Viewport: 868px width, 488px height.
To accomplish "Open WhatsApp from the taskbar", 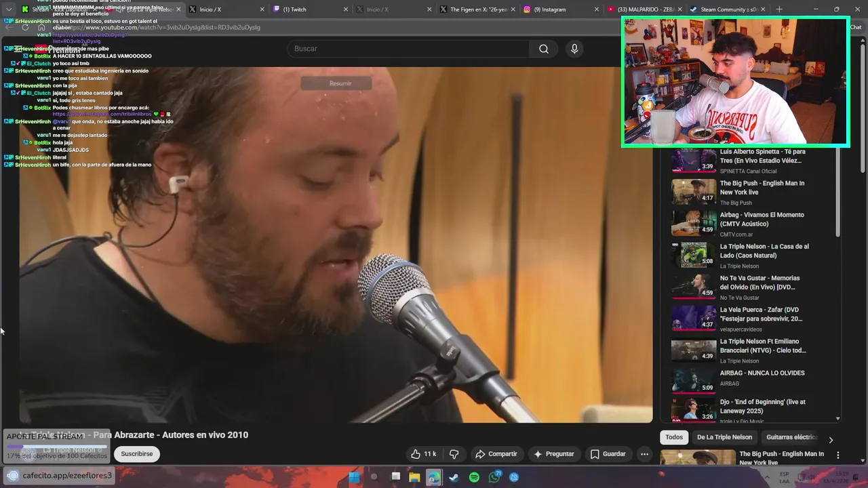I will pos(494,477).
